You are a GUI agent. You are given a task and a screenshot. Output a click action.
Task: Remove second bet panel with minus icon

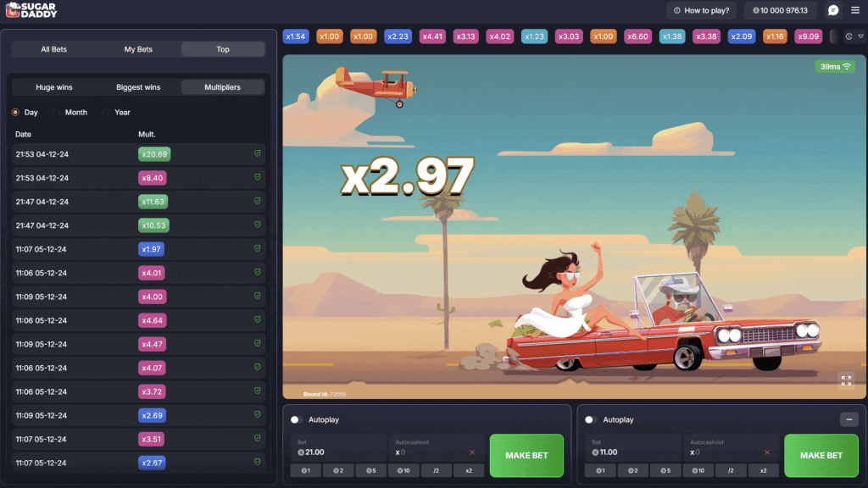click(849, 419)
